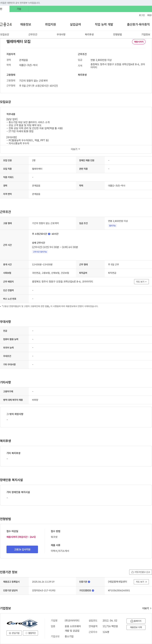Open help icon next to 인증기관 label
152x644 pixels.
89,582
